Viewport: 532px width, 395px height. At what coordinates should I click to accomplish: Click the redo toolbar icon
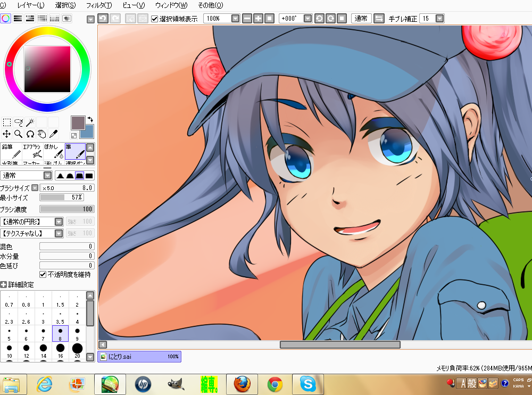(115, 18)
